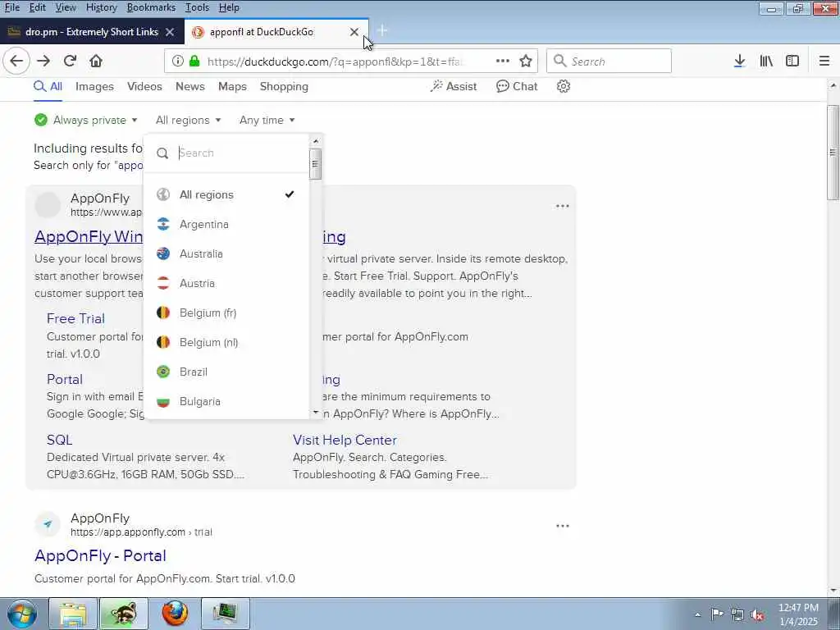840x630 pixels.
Task: Click the browser Search box in toolbar
Action: (609, 61)
